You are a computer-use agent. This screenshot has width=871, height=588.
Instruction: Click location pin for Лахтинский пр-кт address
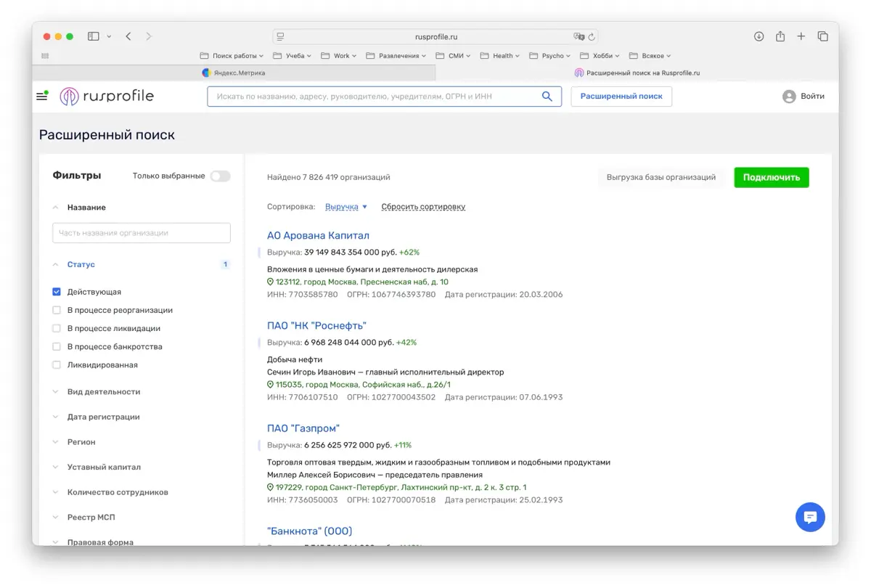coord(271,487)
